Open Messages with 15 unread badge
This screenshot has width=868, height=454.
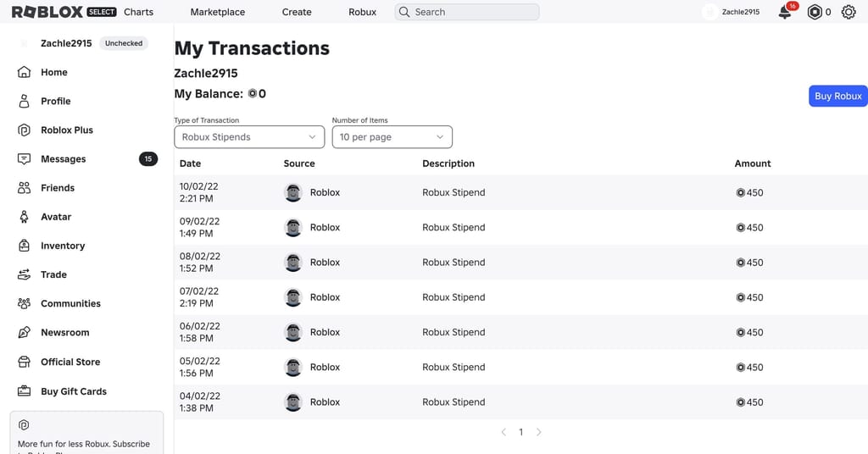coord(87,159)
